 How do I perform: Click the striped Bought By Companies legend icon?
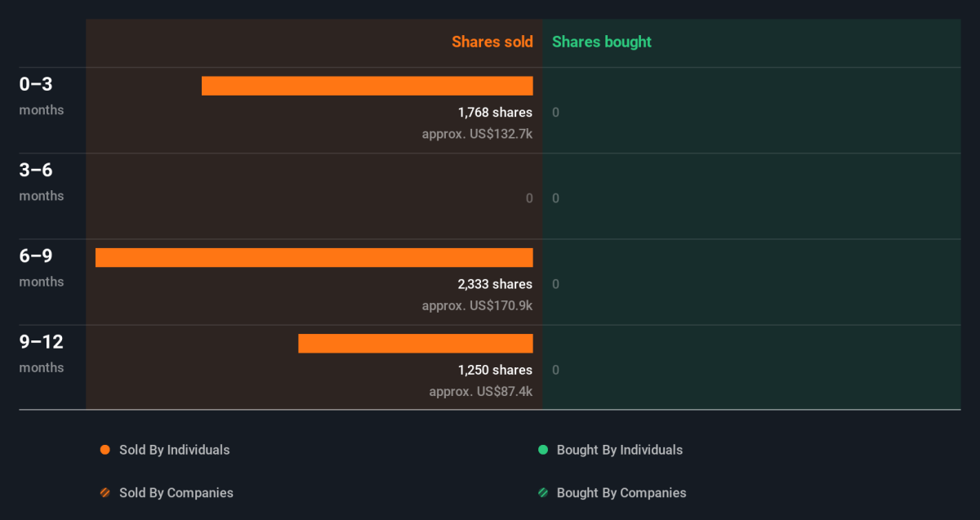click(x=542, y=493)
